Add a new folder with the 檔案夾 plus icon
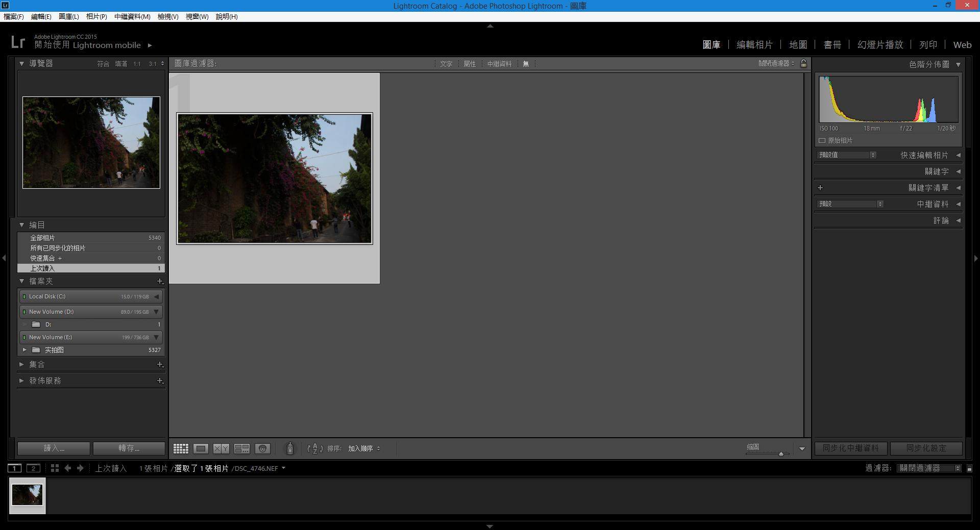 point(160,281)
